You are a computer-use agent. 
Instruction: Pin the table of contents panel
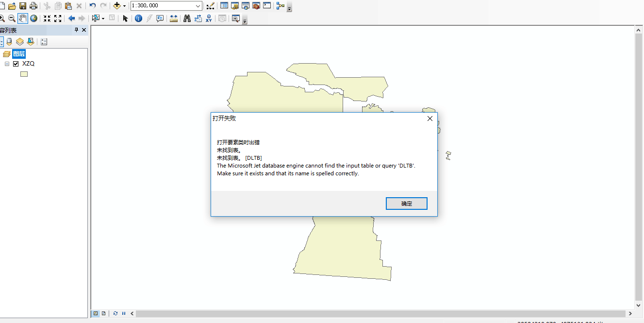76,30
